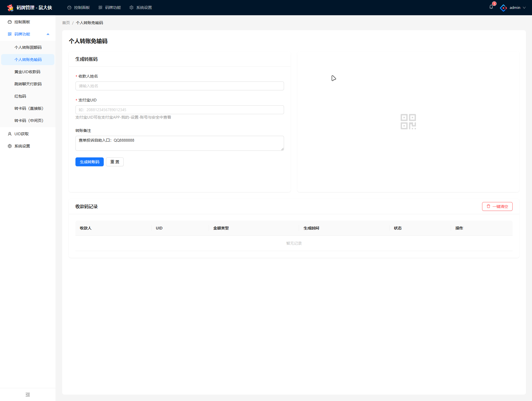Select 黄金UID收款码 in the sidebar
This screenshot has width=532, height=401.
point(27,72)
